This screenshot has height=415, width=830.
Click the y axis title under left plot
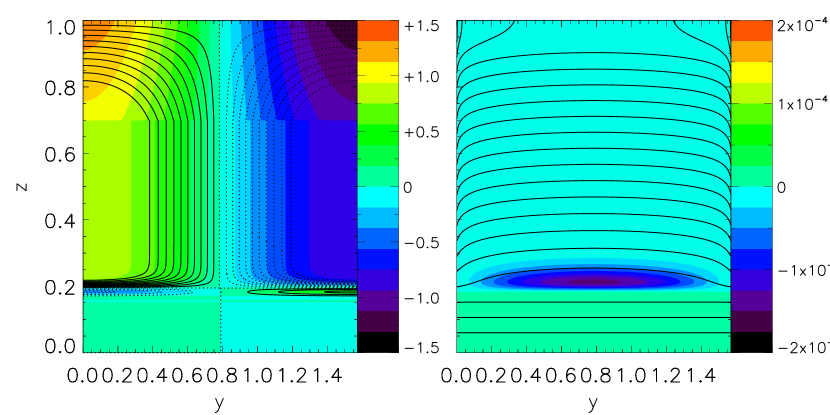[x=219, y=403]
